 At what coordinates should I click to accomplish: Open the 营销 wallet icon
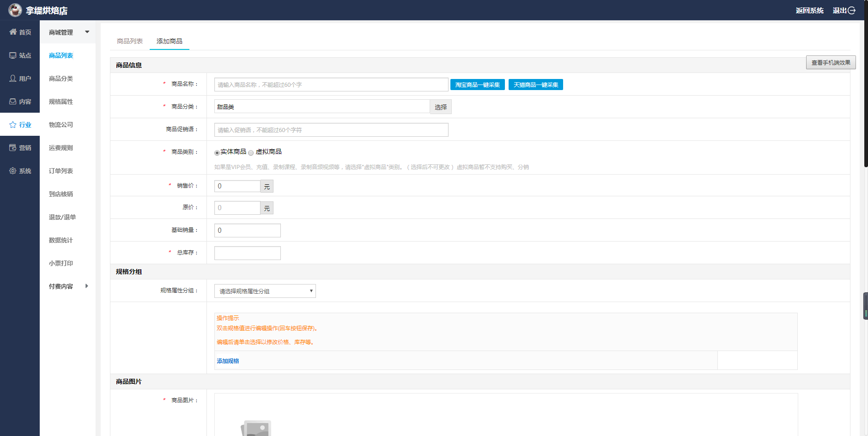(13, 147)
